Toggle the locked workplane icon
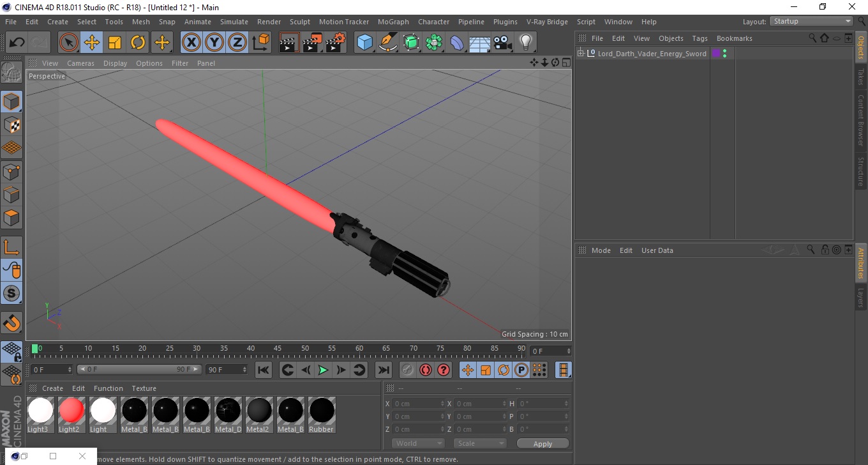Image resolution: width=868 pixels, height=465 pixels. [11, 351]
